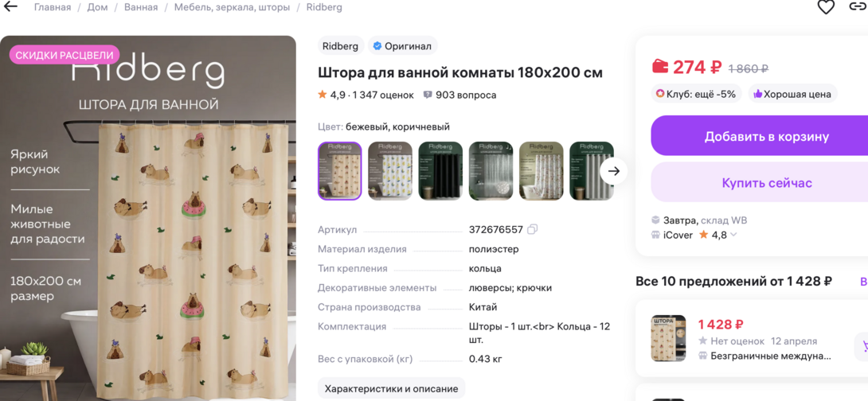Open the 903 вопроса questions link
This screenshot has width=868, height=401.
[x=459, y=95]
